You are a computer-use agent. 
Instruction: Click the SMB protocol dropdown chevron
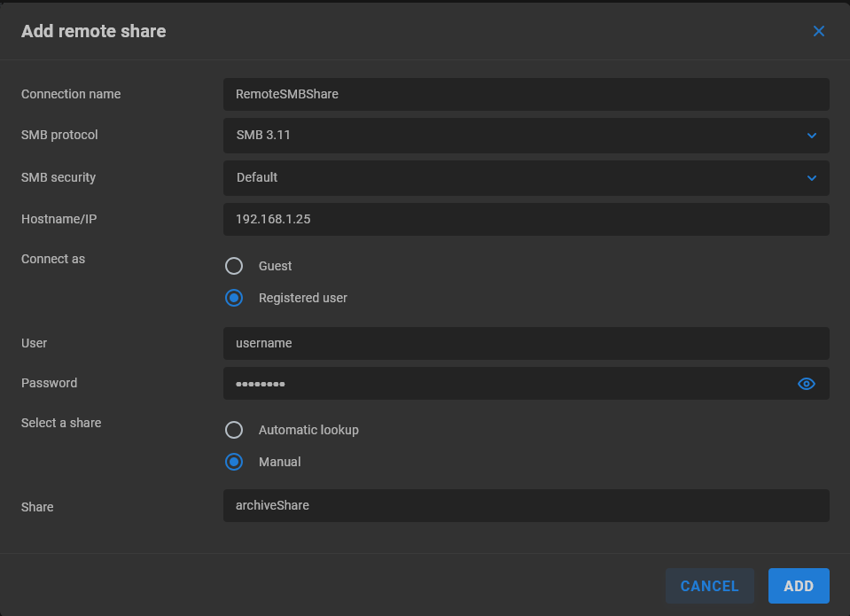click(810, 136)
